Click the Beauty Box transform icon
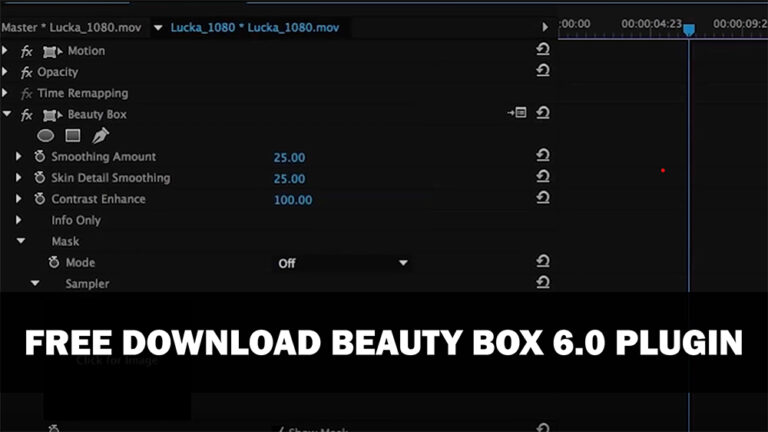This screenshot has width=768, height=432. point(52,115)
